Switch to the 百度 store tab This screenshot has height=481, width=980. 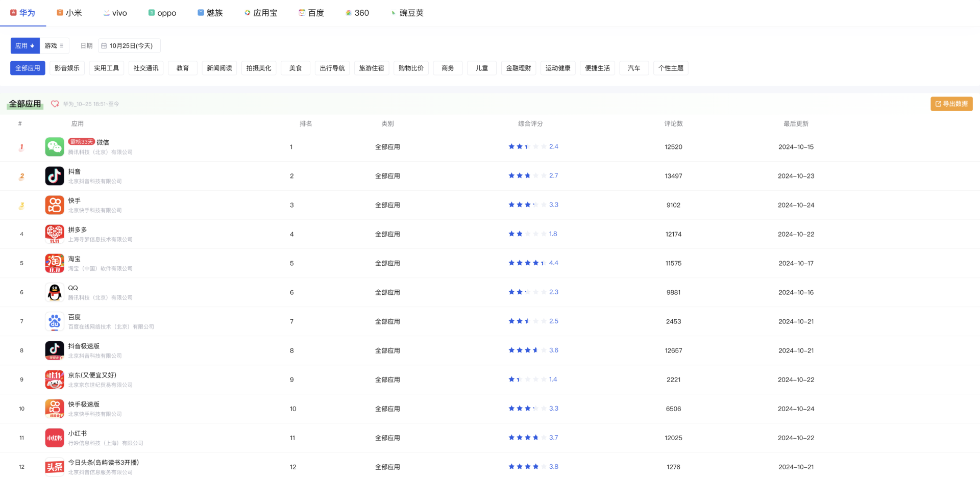pos(311,13)
